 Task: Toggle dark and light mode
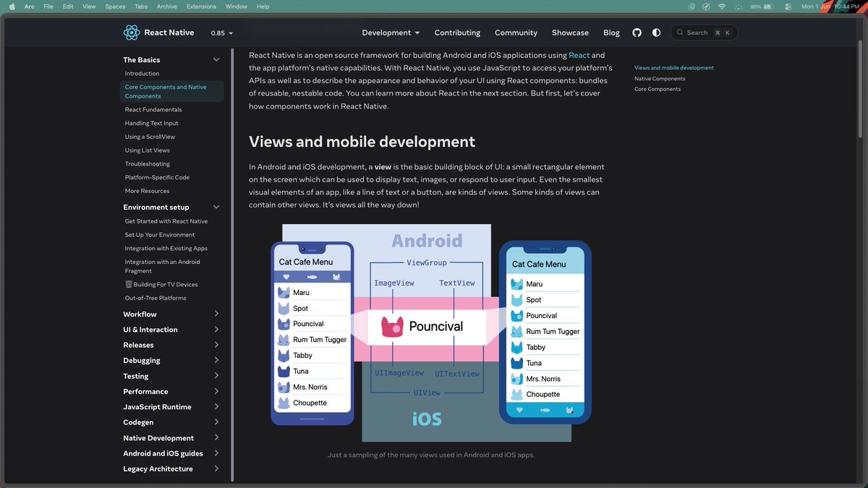(656, 33)
